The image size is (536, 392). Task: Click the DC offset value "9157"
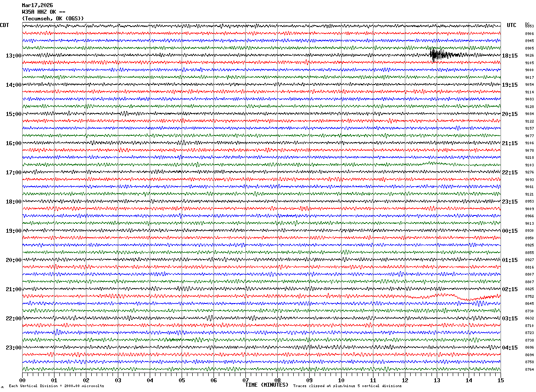(529, 129)
